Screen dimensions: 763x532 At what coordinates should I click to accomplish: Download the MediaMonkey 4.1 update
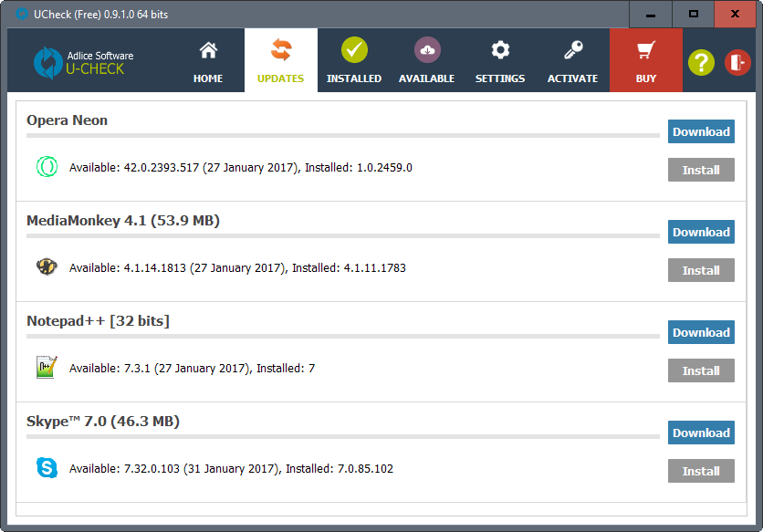click(701, 232)
